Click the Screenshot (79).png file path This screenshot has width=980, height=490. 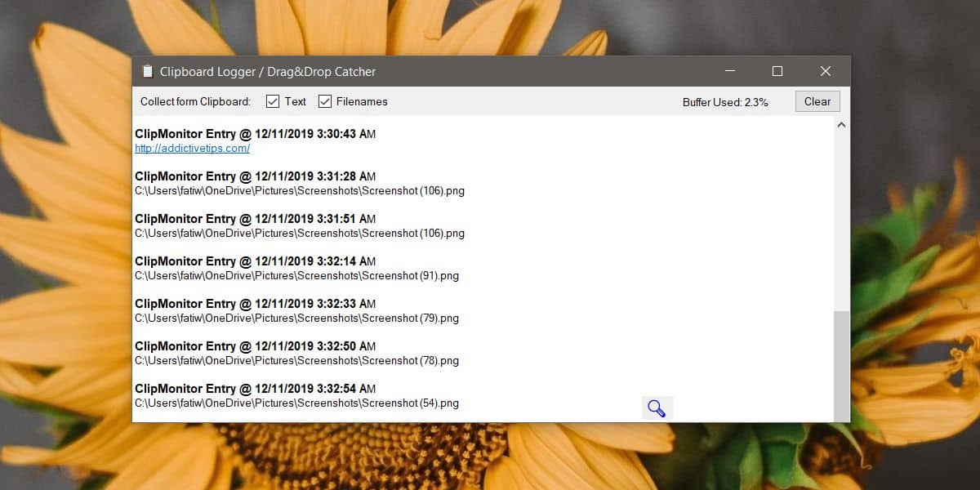296,318
